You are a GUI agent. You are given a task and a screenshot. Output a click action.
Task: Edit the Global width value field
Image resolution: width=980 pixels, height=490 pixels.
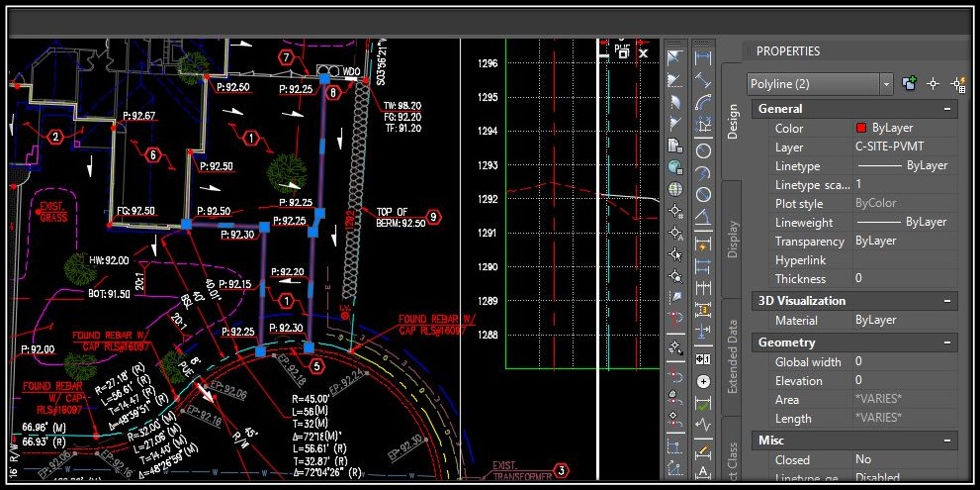point(905,361)
